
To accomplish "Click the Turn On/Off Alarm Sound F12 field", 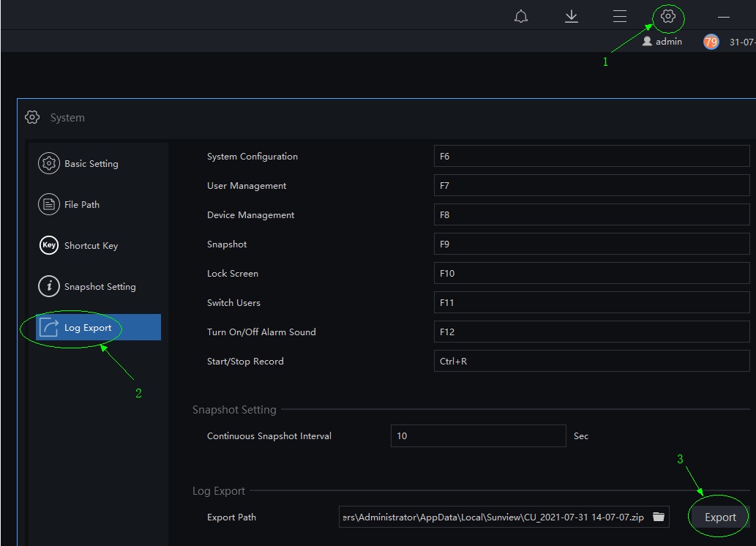I will pyautogui.click(x=591, y=332).
